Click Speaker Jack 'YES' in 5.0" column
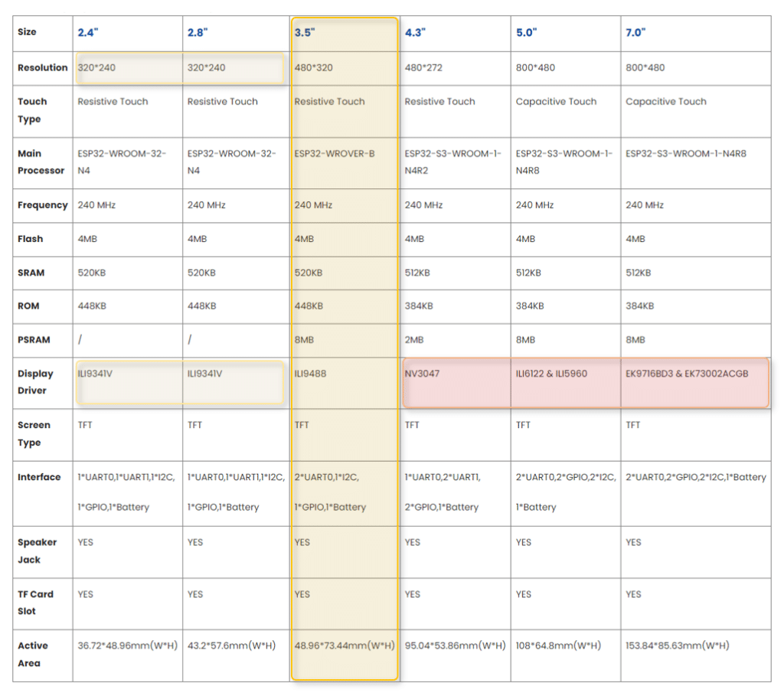This screenshot has width=784, height=696. (x=524, y=543)
